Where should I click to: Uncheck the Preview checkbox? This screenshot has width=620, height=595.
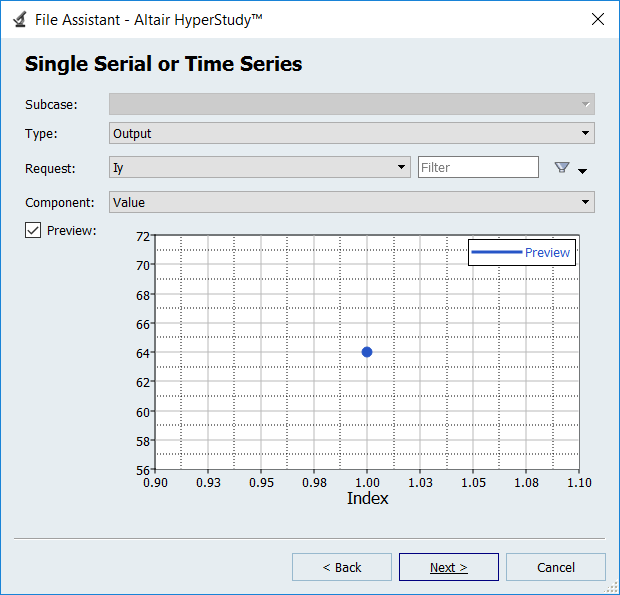coord(33,230)
